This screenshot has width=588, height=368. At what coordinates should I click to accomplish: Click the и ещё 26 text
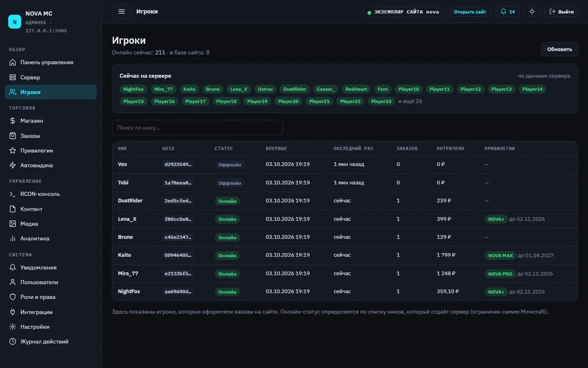point(410,101)
